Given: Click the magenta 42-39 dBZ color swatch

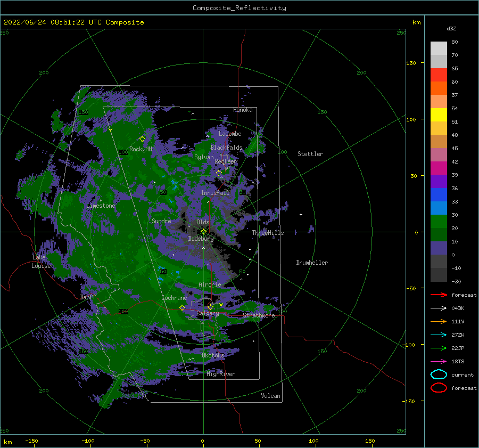Looking at the screenshot, I should coord(439,168).
